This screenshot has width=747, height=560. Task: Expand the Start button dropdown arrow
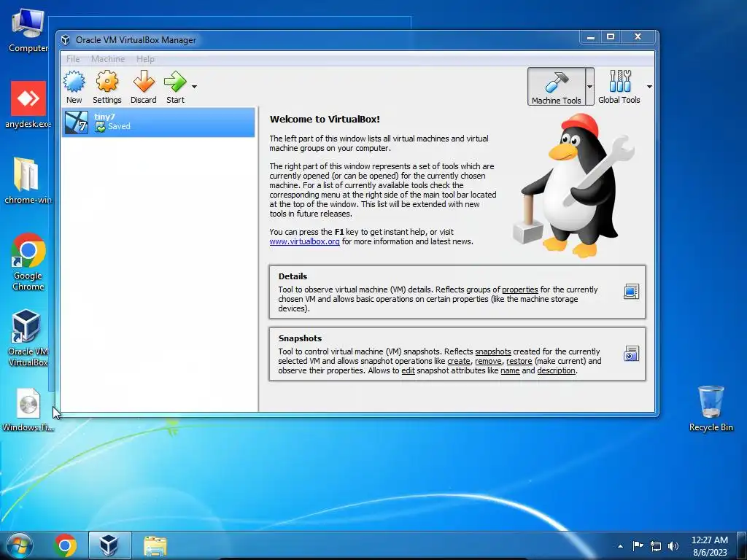pyautogui.click(x=194, y=87)
